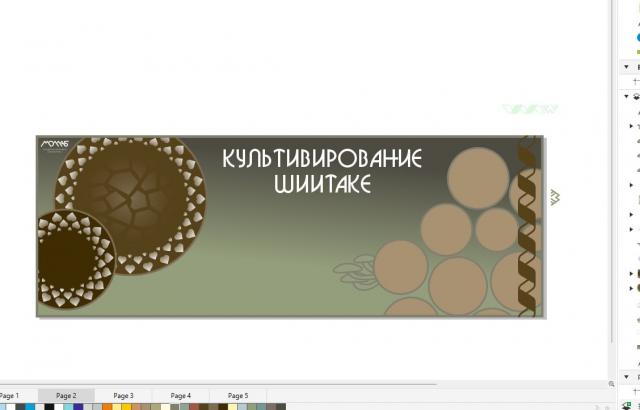Open the Page 3 tab

(123, 396)
